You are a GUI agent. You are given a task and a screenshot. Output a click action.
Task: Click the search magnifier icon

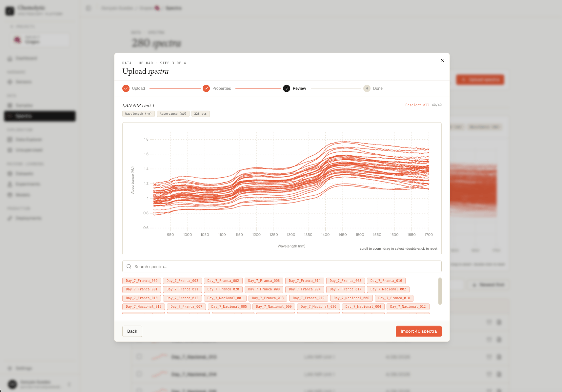(x=129, y=266)
